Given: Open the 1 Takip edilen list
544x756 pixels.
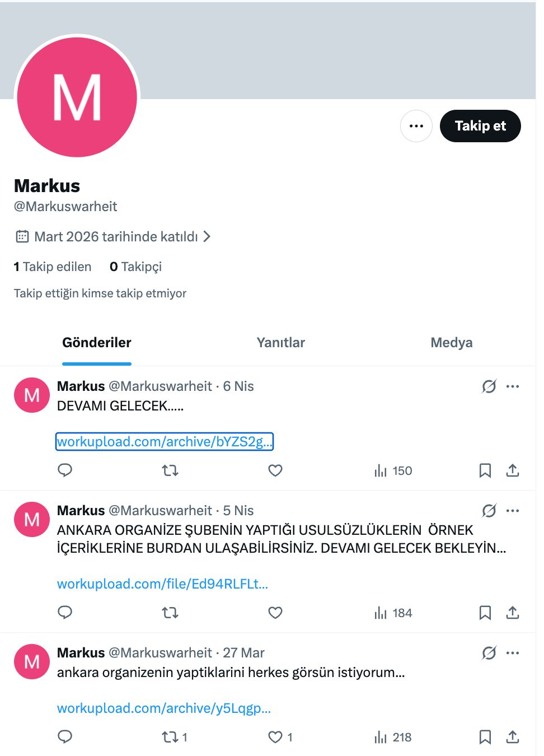Looking at the screenshot, I should point(53,267).
